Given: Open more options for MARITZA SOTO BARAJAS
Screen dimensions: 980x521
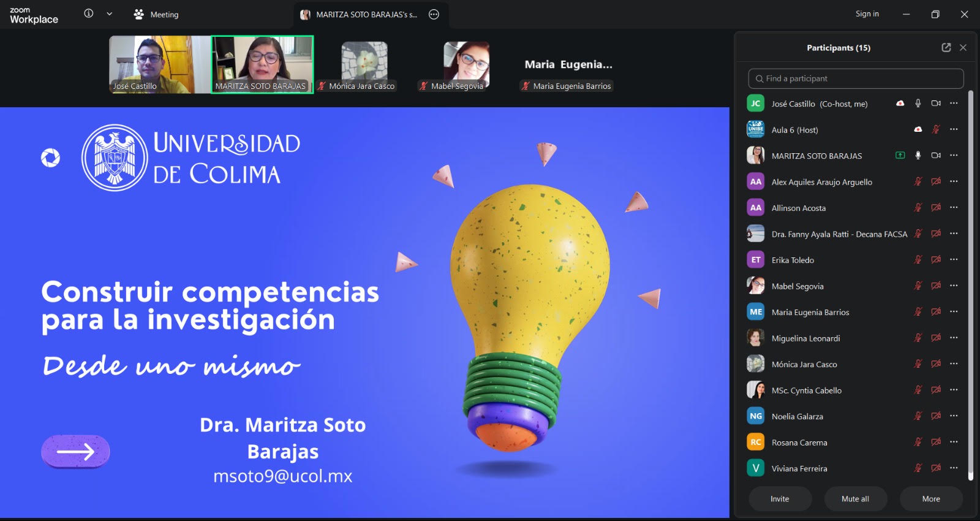Looking at the screenshot, I should [954, 156].
